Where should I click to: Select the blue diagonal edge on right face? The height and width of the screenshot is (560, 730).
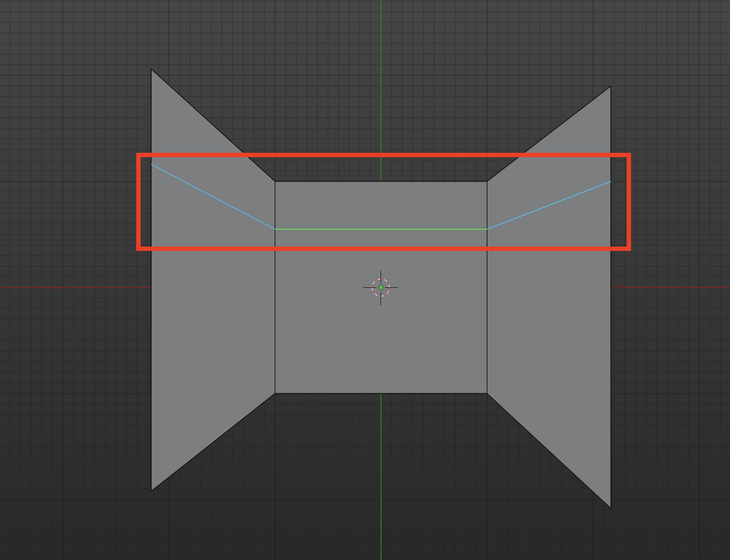tap(549, 205)
